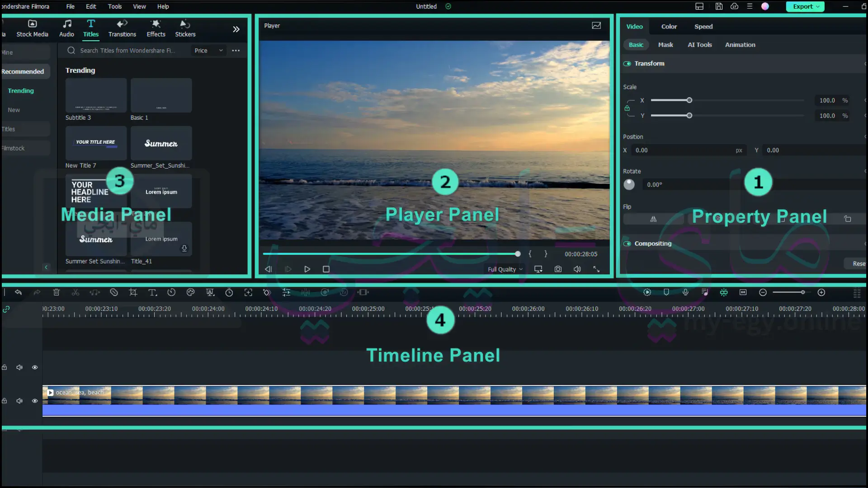Select the Basic 1 title thumbnail
Screen dimensions: 868x488
pos(161,95)
